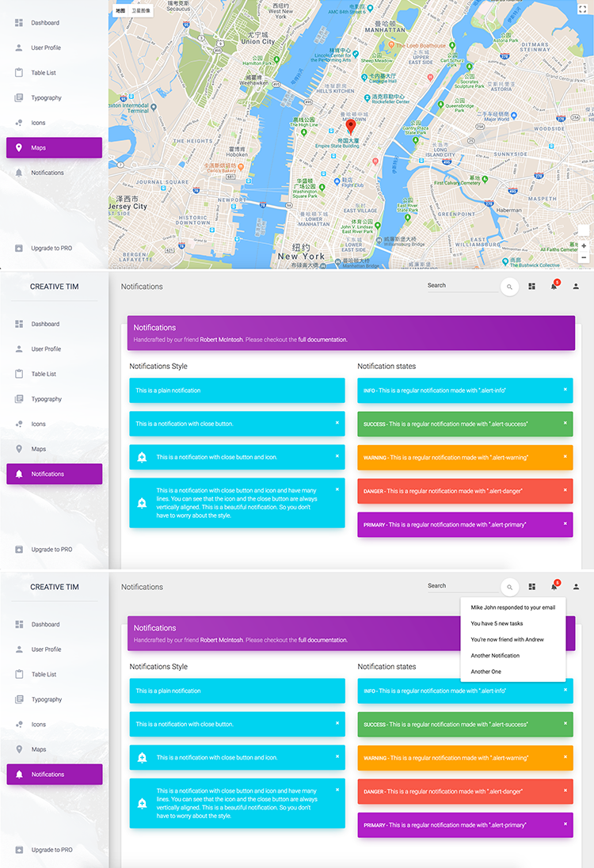Click "Another Notification" in the dropdown list

[x=495, y=656]
